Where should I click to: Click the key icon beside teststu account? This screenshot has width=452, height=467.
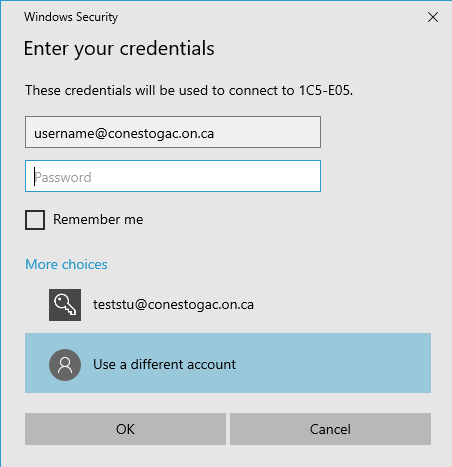tap(65, 305)
